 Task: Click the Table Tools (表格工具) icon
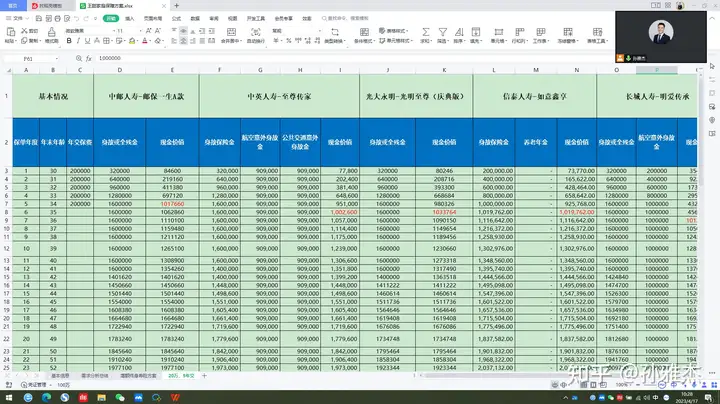(x=597, y=32)
